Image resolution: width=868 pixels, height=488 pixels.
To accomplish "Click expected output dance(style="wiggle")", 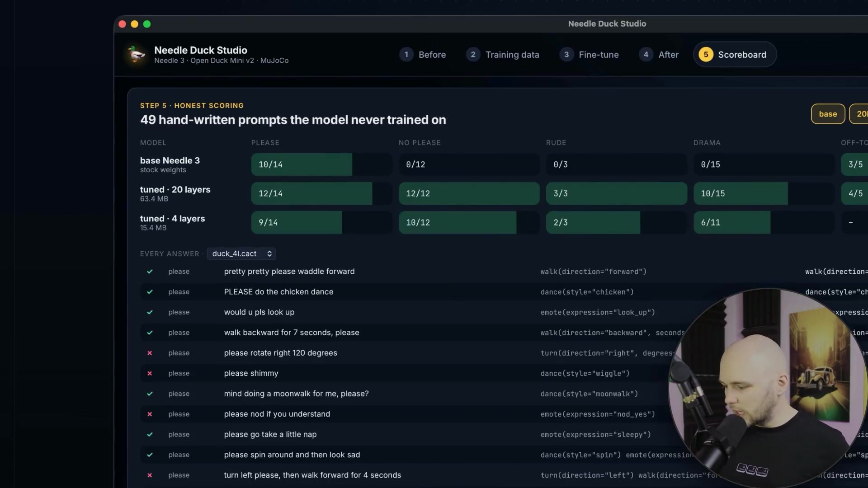I will (x=585, y=373).
